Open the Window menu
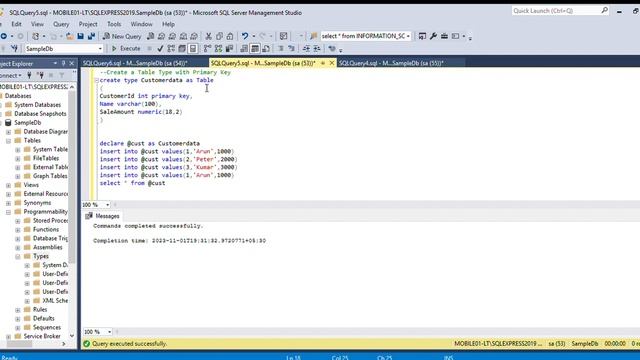Viewport: 640px width, 360px height. tap(142, 24)
